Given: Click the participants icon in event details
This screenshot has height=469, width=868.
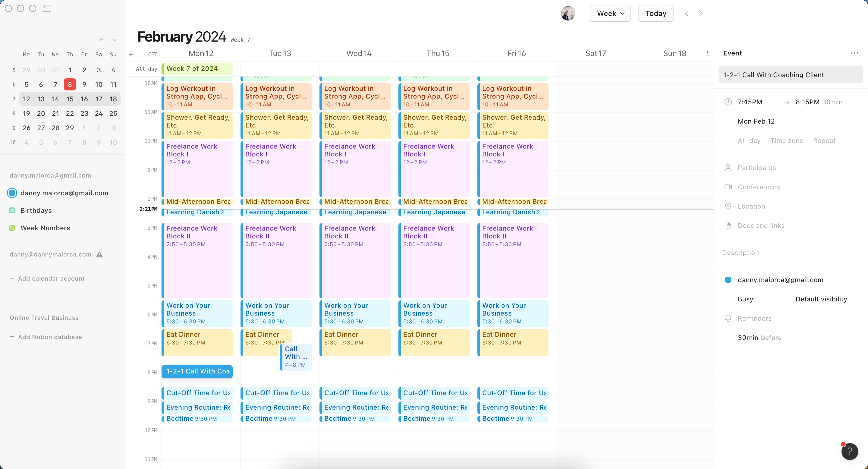Looking at the screenshot, I should 728,168.
